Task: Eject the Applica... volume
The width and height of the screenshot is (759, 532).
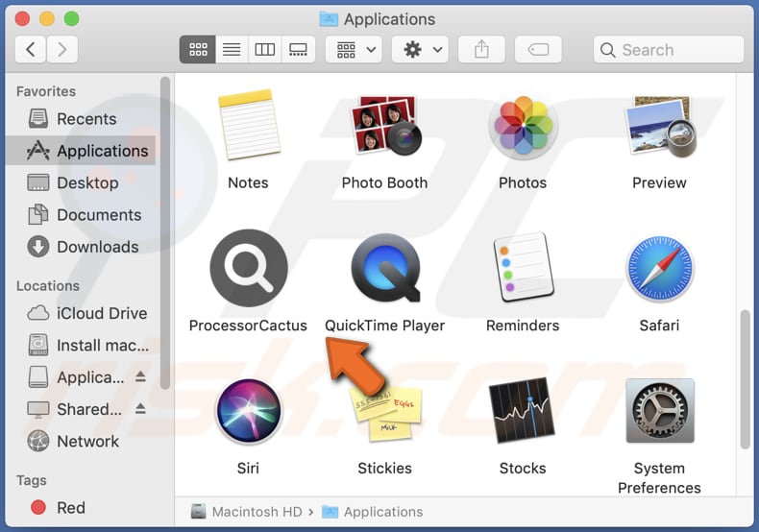Action: [140, 376]
